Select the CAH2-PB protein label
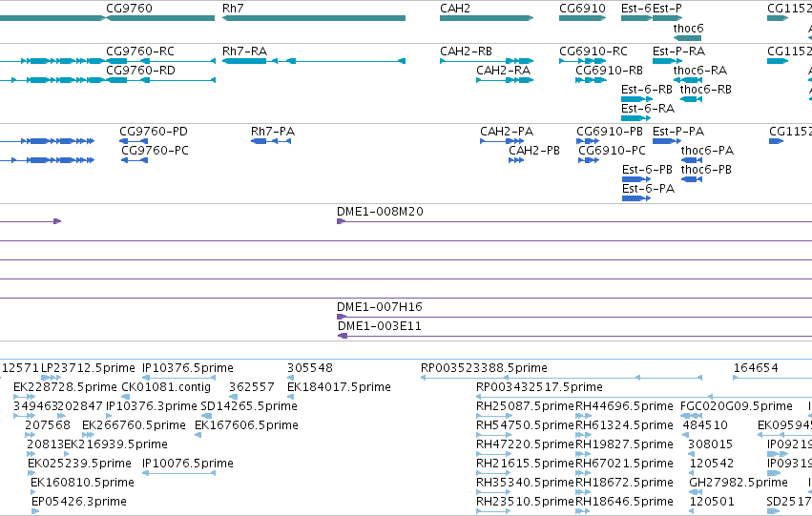The image size is (812, 516). 534,151
